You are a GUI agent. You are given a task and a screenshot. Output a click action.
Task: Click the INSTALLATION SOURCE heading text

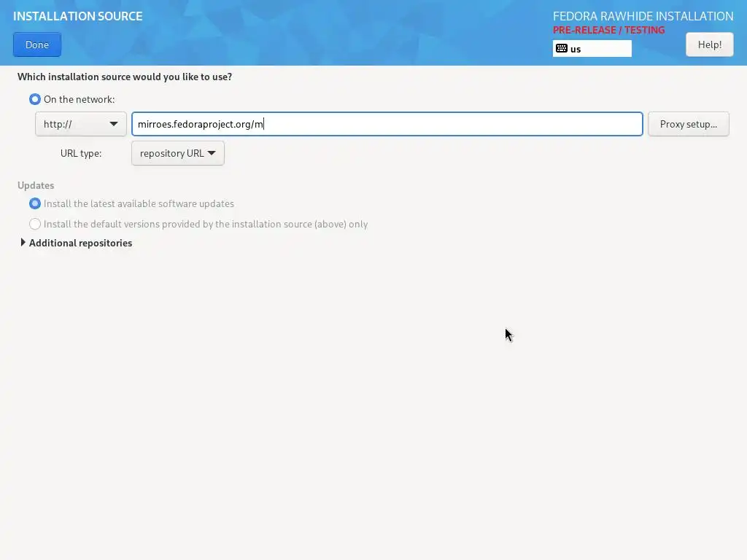tap(77, 16)
